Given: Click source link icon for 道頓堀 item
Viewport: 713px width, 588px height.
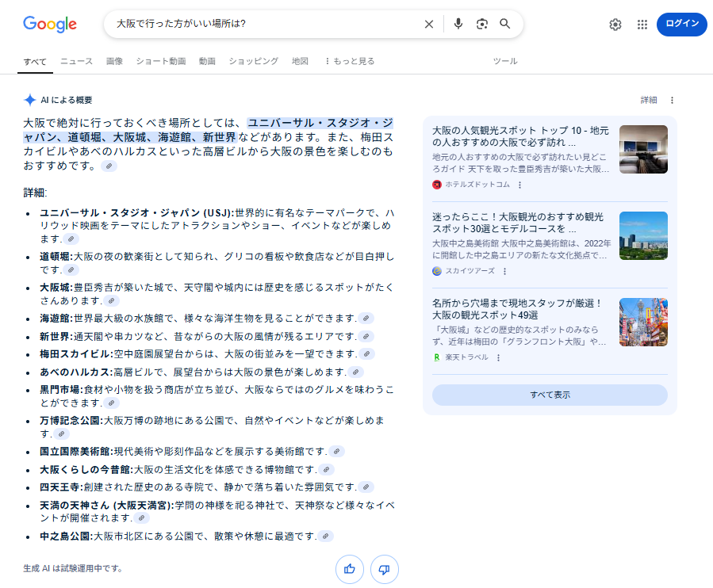Looking at the screenshot, I should [71, 270].
